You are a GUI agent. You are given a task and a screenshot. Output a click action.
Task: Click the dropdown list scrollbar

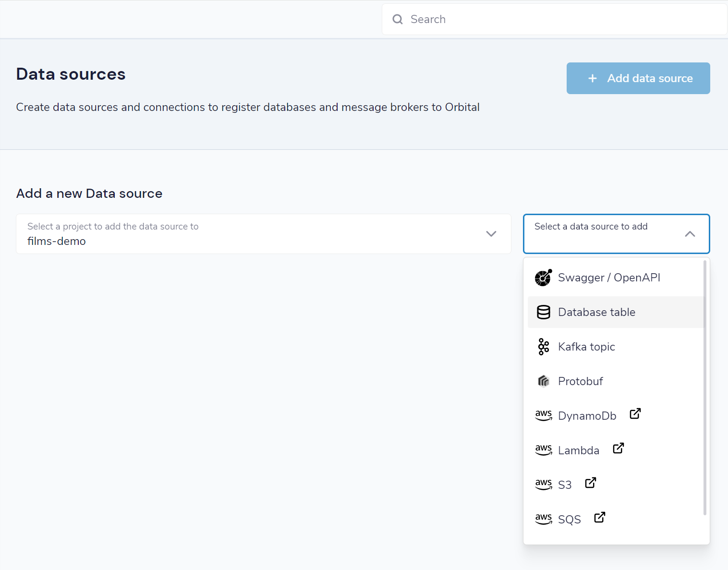[705, 388]
